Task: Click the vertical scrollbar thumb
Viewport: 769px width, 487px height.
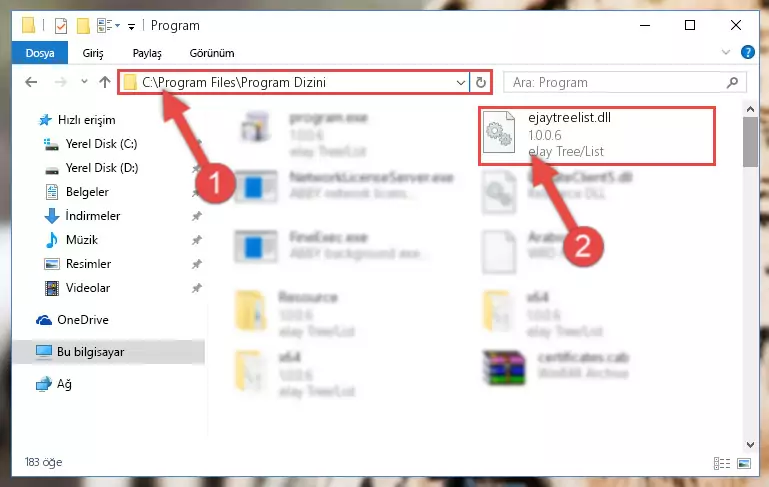Action: [x=750, y=142]
